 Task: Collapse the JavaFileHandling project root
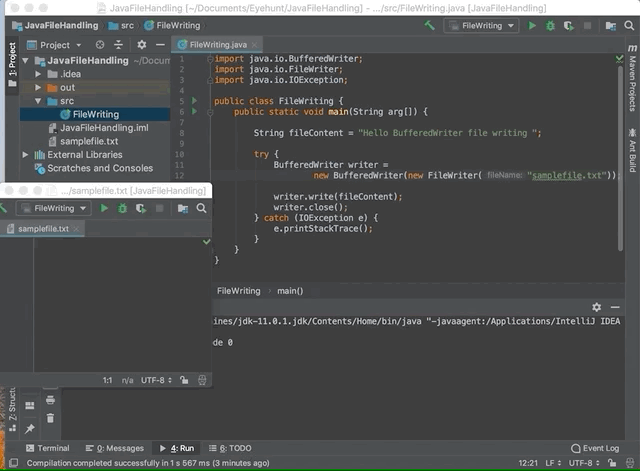pyautogui.click(x=26, y=61)
